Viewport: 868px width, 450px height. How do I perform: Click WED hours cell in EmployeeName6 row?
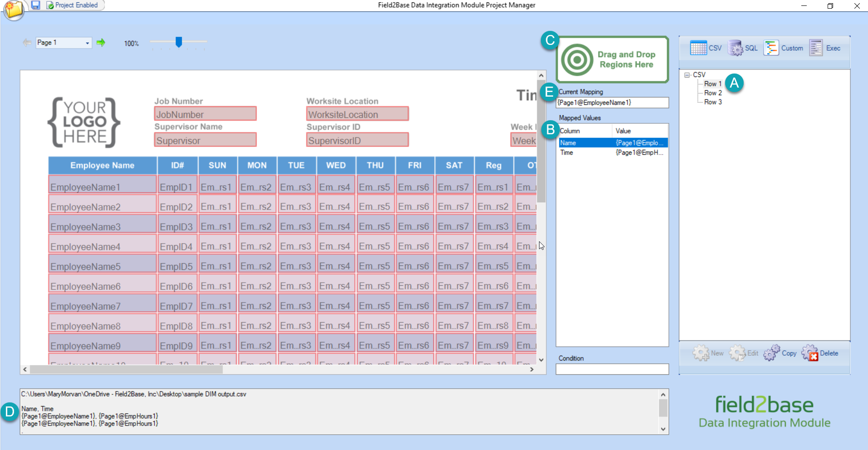336,284
